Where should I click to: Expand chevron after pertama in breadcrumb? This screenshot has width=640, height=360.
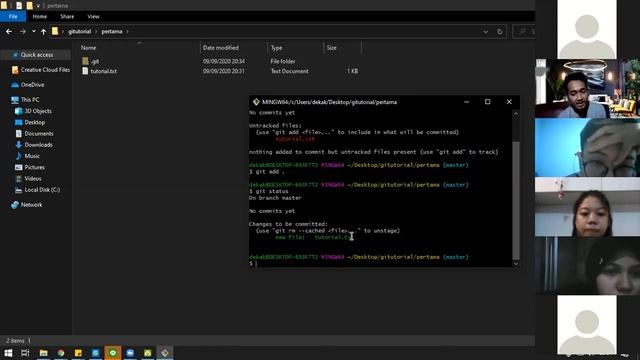click(x=127, y=31)
